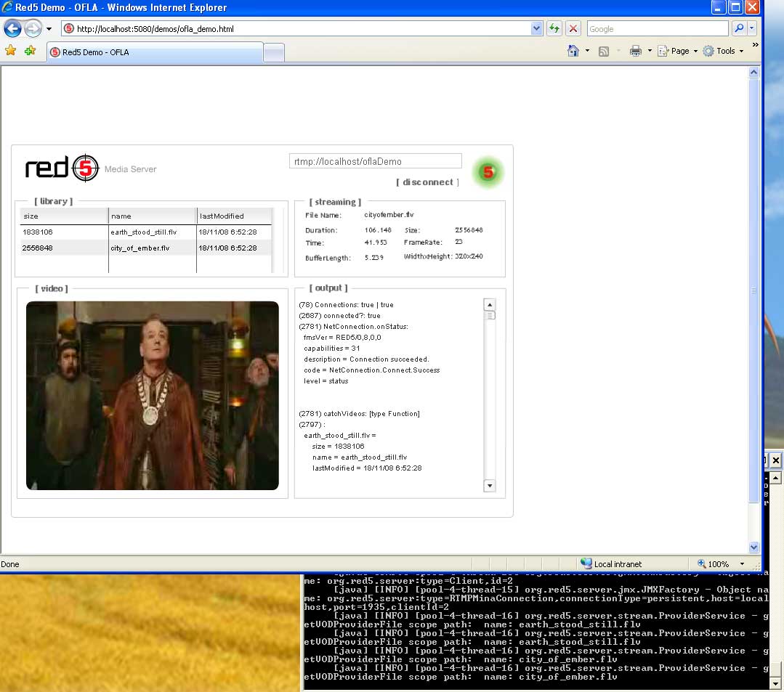Open the search provider options dropdown
Screen dimensions: 784x692
tap(751, 28)
